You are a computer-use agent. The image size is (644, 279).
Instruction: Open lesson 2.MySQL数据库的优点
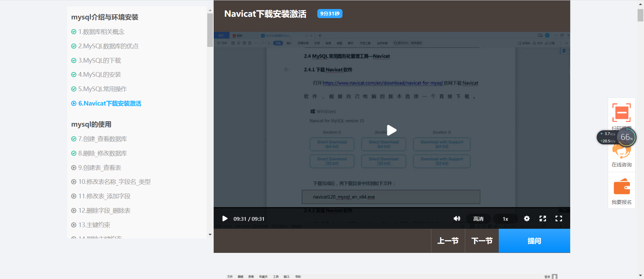(108, 46)
